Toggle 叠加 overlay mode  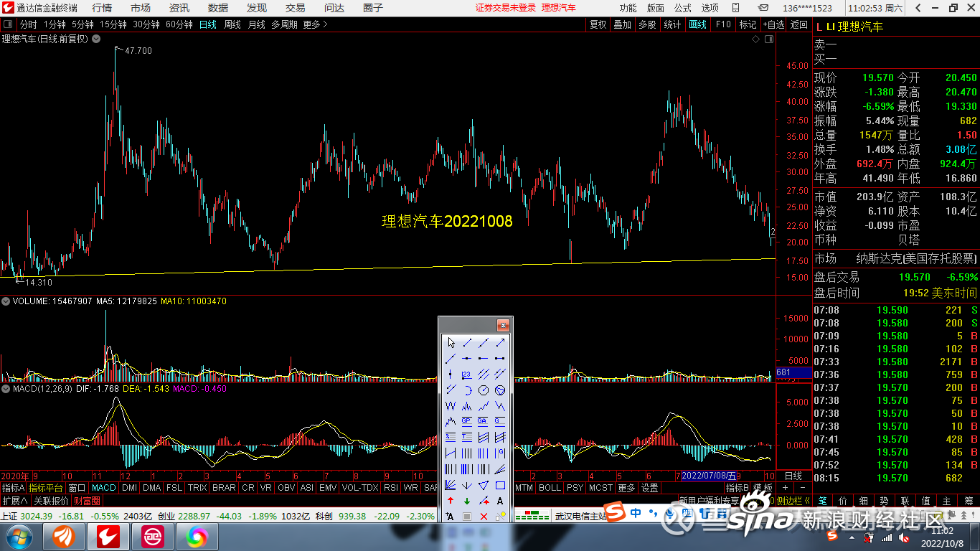(x=622, y=24)
